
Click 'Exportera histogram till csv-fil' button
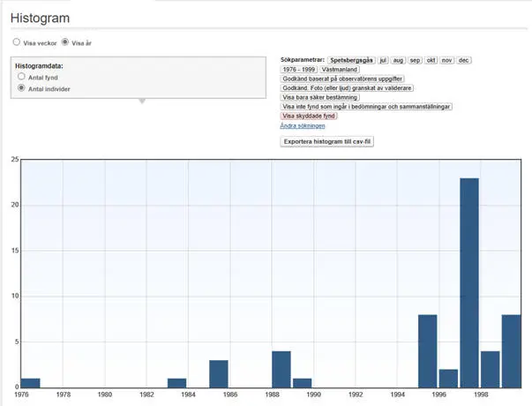tap(327, 141)
